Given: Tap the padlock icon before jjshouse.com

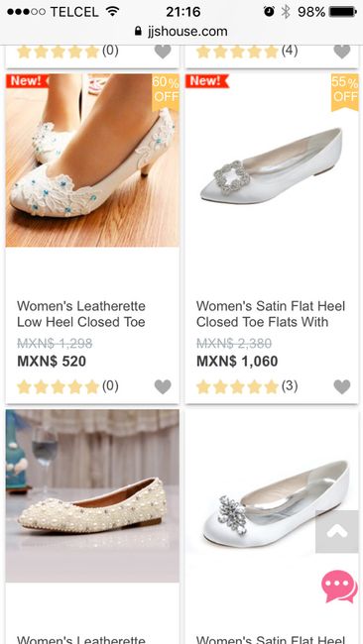Looking at the screenshot, I should pyautogui.click(x=138, y=32).
